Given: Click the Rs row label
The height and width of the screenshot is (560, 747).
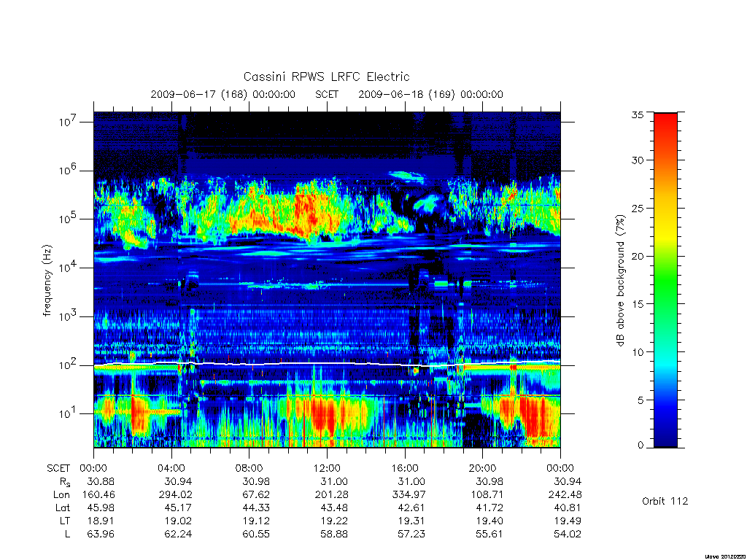Looking at the screenshot, I should (65, 483).
